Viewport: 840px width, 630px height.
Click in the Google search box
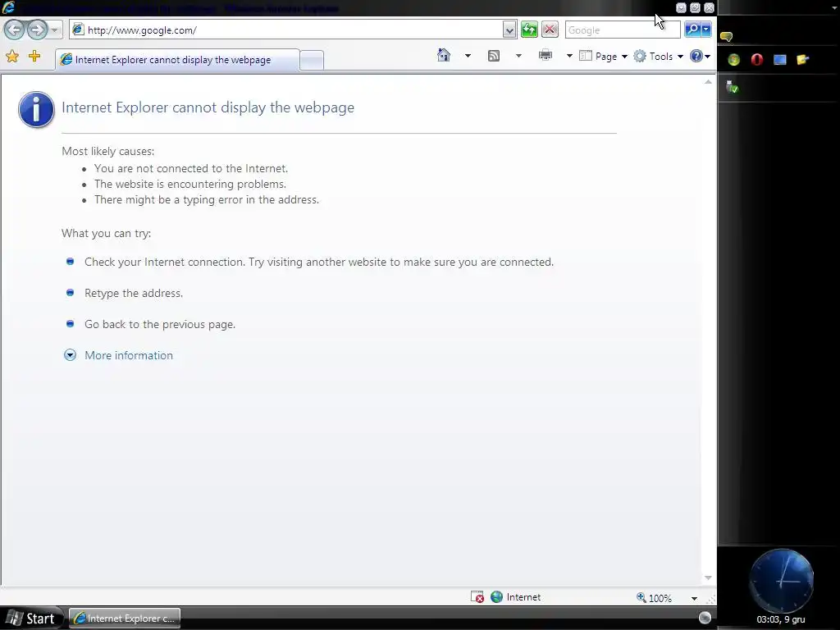(623, 30)
